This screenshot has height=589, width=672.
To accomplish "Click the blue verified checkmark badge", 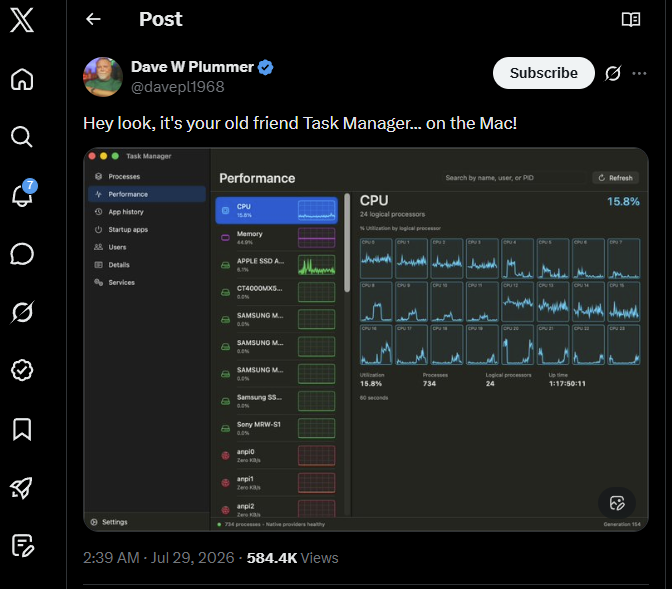I will 266,67.
